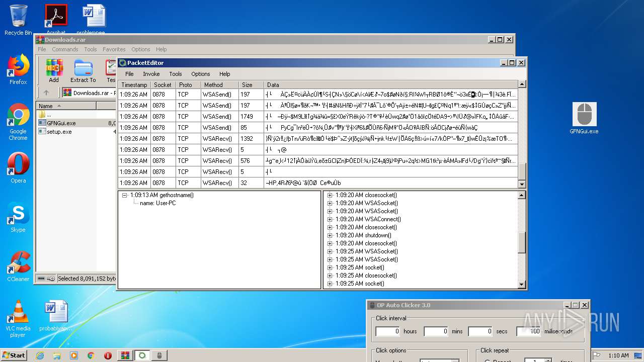Viewport: 644px width, 362px height.
Task: Select the "name: User-PC" tree entry
Action: [157, 203]
